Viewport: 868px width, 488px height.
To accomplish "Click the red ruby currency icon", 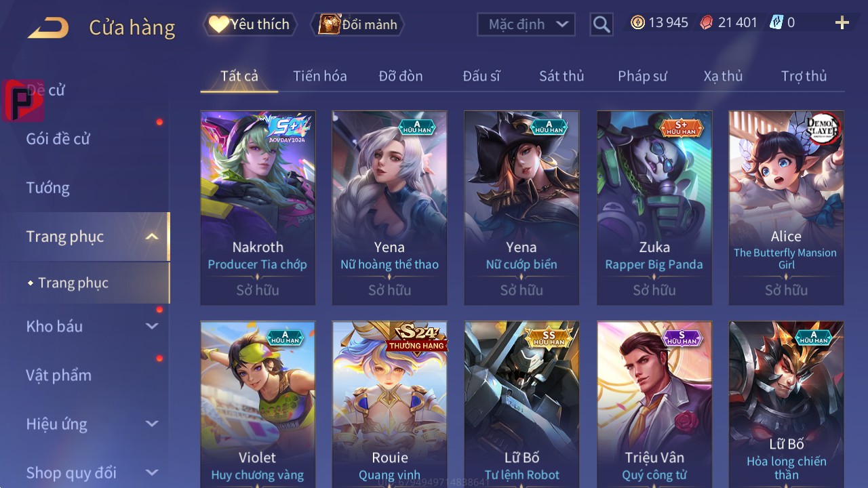I will tap(707, 22).
